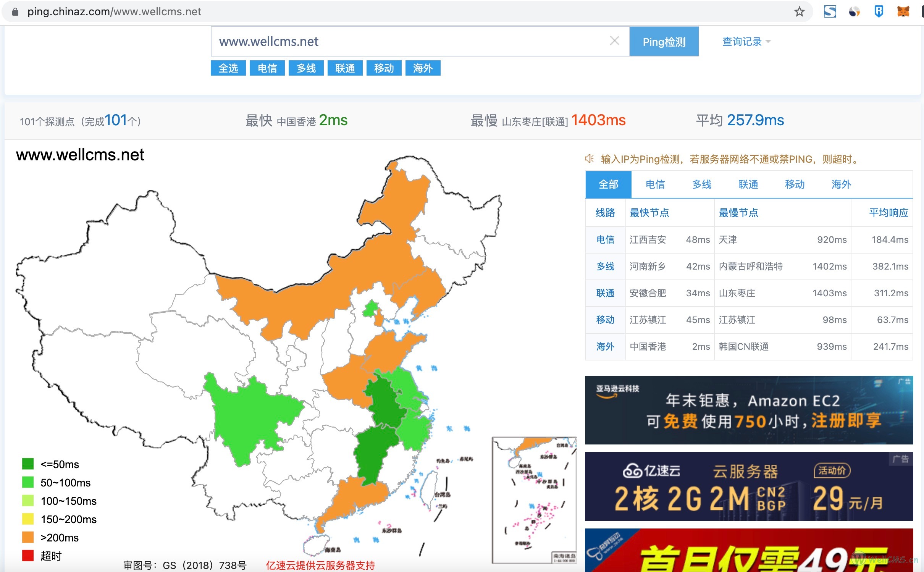Open the 移动 tab in results table
Viewport: 924px width, 572px height.
(795, 184)
